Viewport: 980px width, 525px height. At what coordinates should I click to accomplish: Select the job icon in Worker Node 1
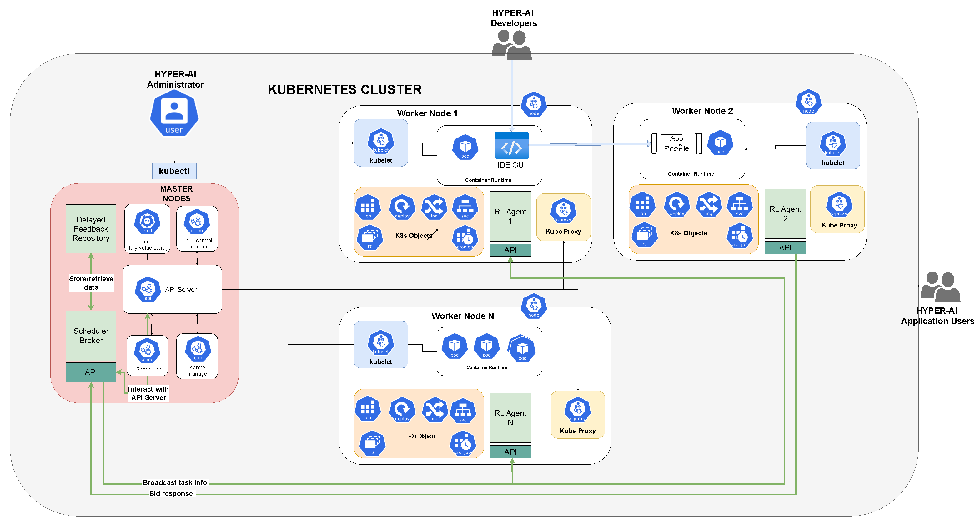click(368, 207)
